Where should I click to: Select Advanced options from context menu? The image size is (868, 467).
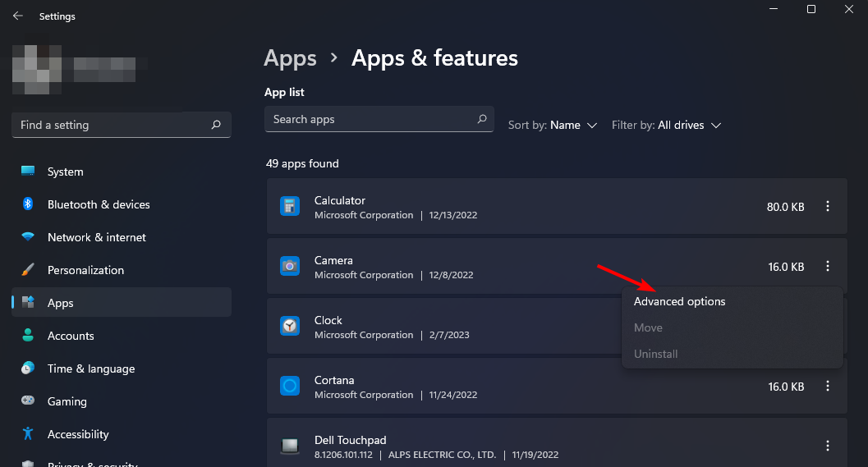[x=680, y=301]
